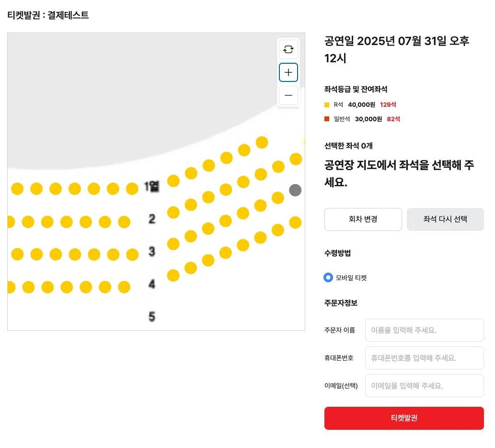The height and width of the screenshot is (448, 495).
Task: Click the orange 일반석 color swatch
Action: click(x=327, y=119)
